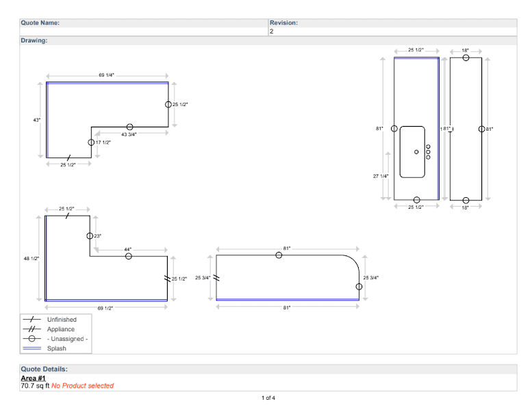Click the appliance edge mark beside 25 3/4" left label
This screenshot has height=408, width=532.
(216, 278)
